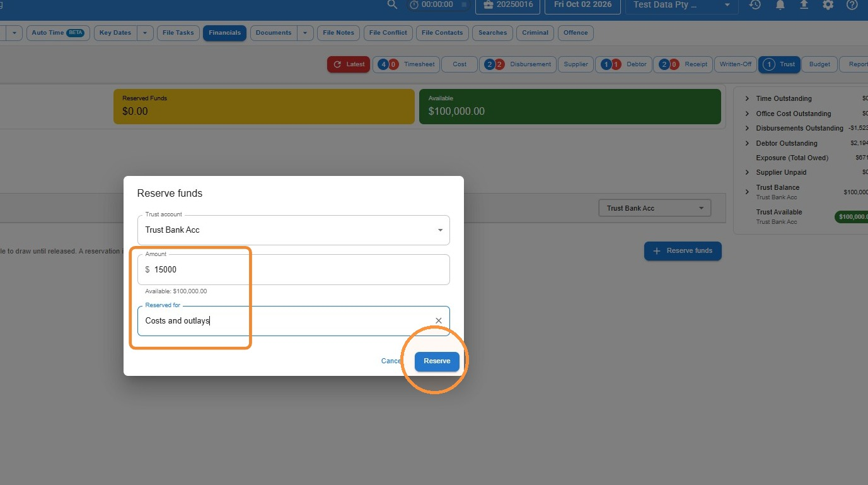
Task: Click the red Latest refresh button
Action: 349,64
